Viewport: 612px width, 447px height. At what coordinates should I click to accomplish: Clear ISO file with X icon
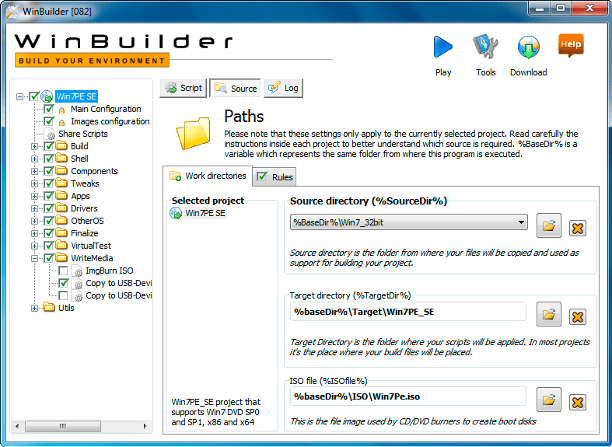577,402
